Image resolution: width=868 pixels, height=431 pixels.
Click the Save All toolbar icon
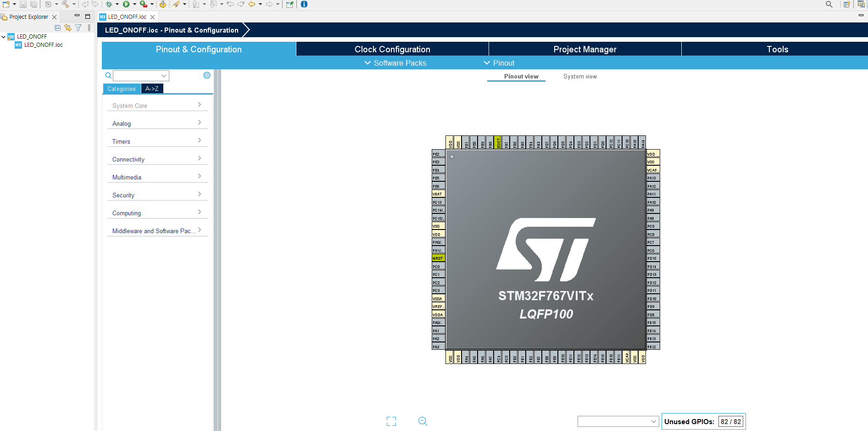coord(33,4)
